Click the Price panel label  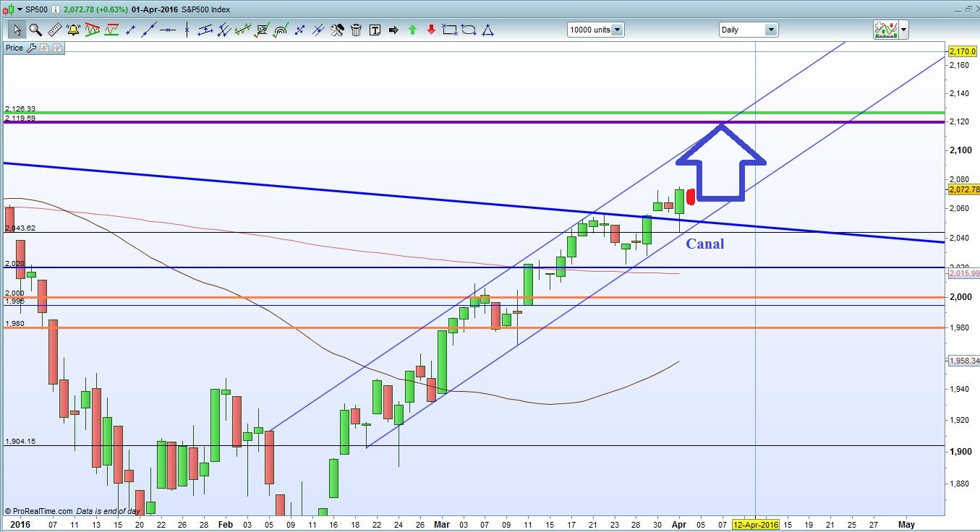(x=14, y=48)
